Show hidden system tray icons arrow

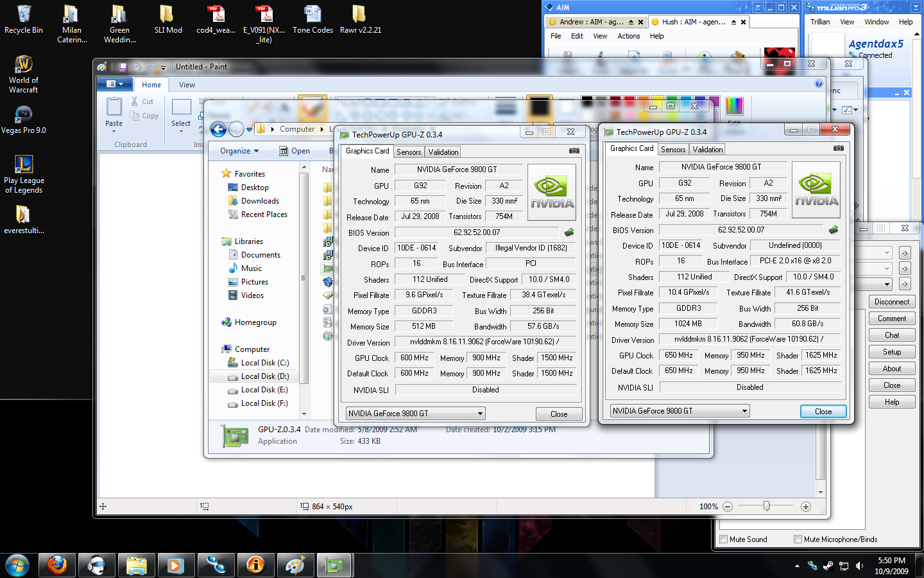point(797,566)
